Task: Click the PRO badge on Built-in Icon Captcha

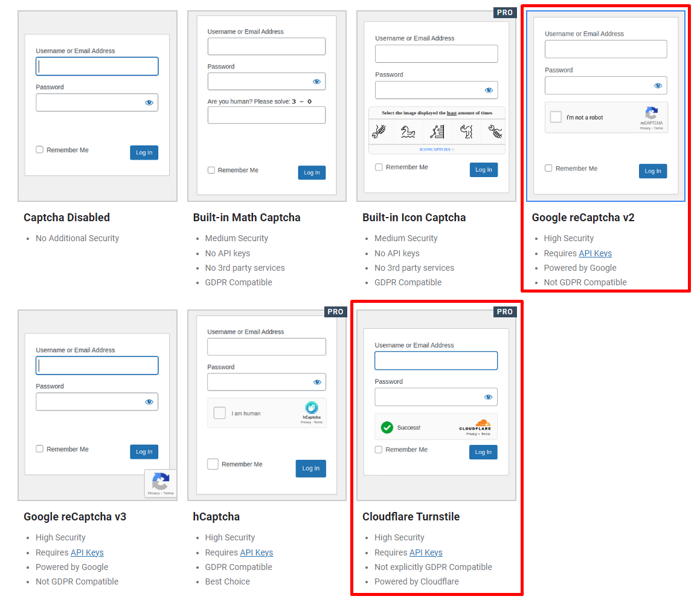Action: point(505,13)
